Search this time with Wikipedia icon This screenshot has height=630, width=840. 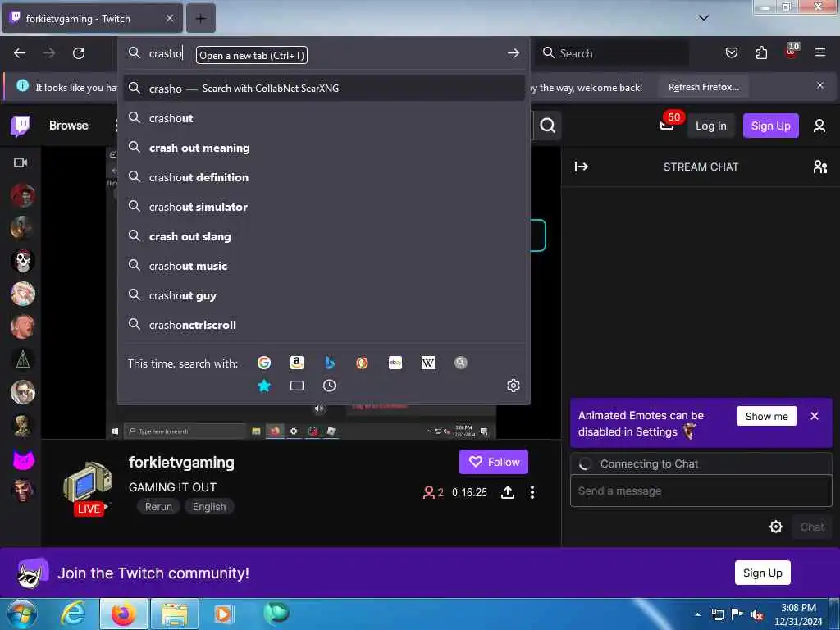pyautogui.click(x=428, y=363)
